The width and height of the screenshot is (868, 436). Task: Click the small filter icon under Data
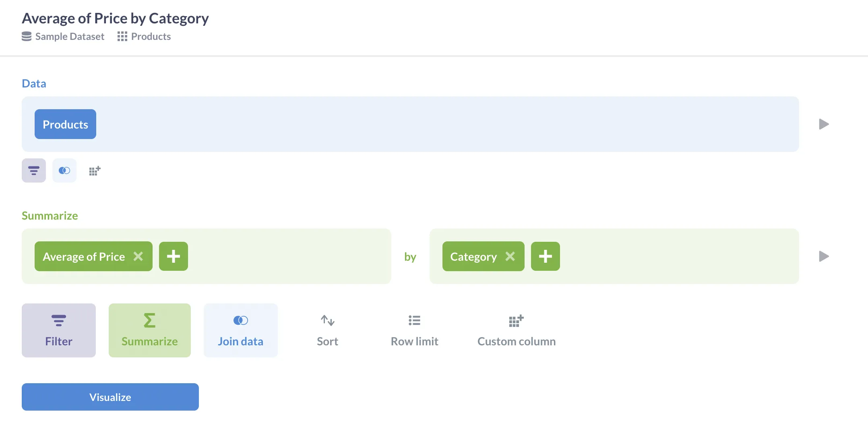tap(34, 170)
